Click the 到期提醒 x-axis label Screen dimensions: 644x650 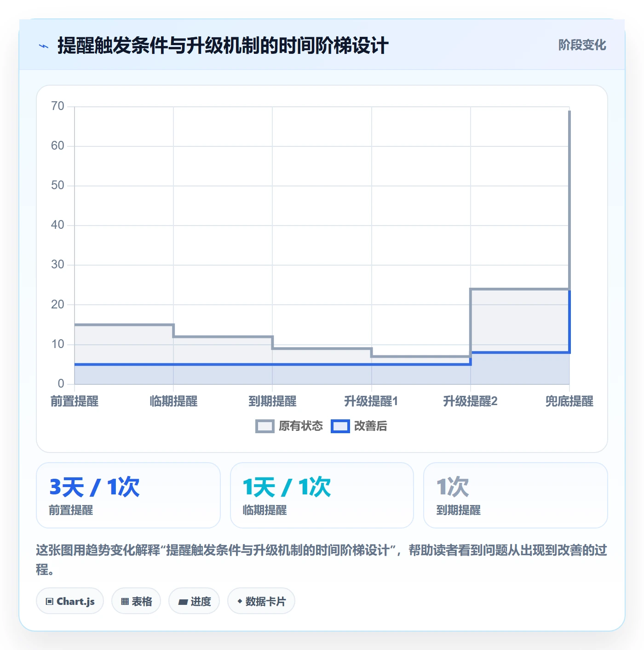[272, 401]
